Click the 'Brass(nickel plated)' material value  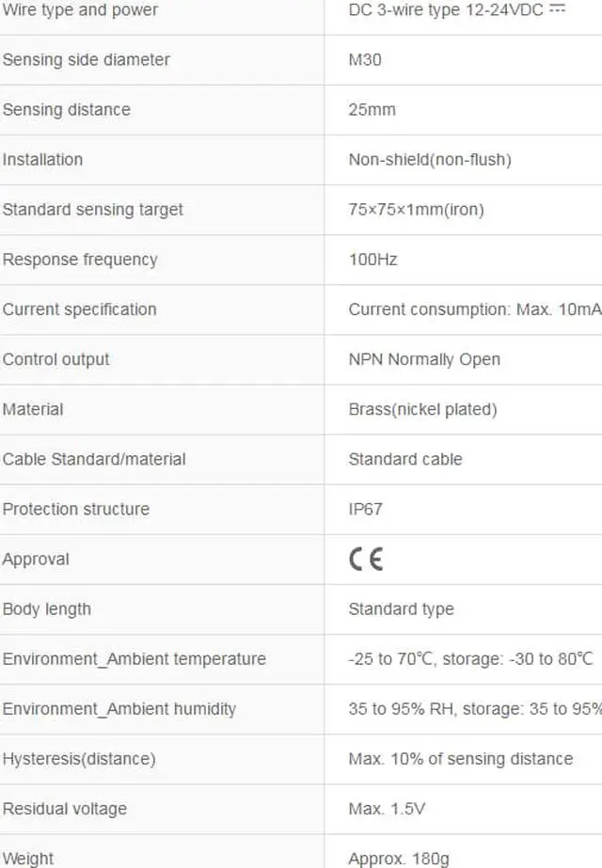click(x=422, y=409)
